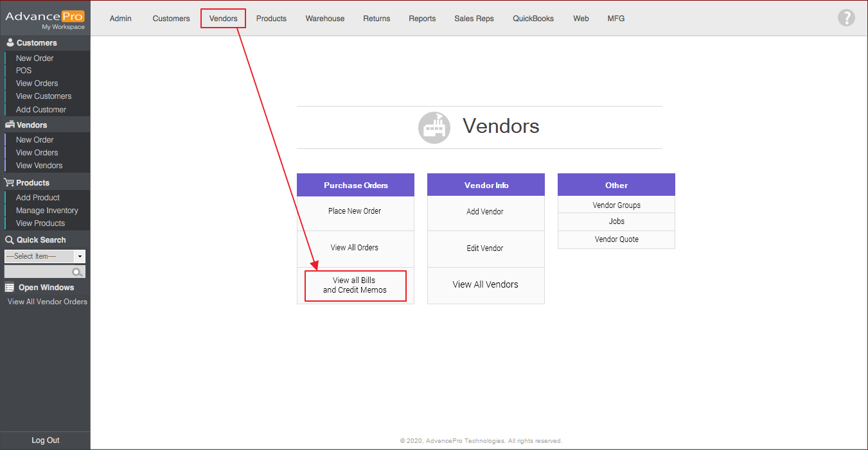868x450 pixels.
Task: Open Add Vendor under Vendor Info
Action: (x=485, y=212)
